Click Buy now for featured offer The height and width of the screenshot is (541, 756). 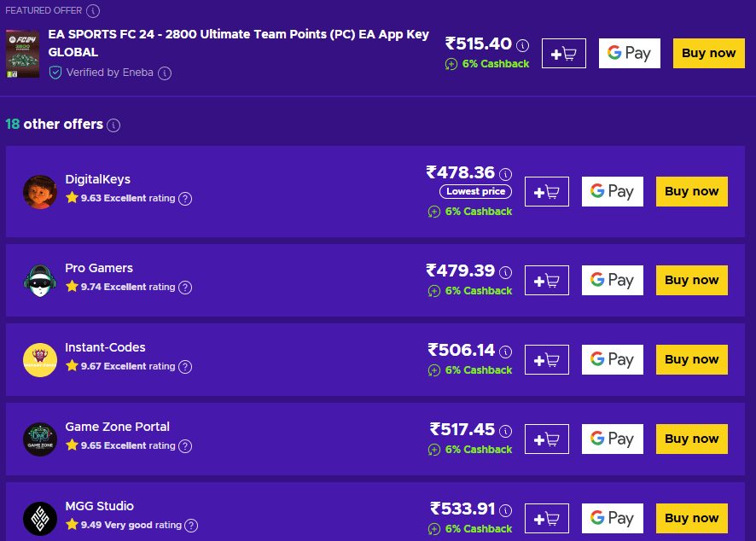[x=708, y=54]
